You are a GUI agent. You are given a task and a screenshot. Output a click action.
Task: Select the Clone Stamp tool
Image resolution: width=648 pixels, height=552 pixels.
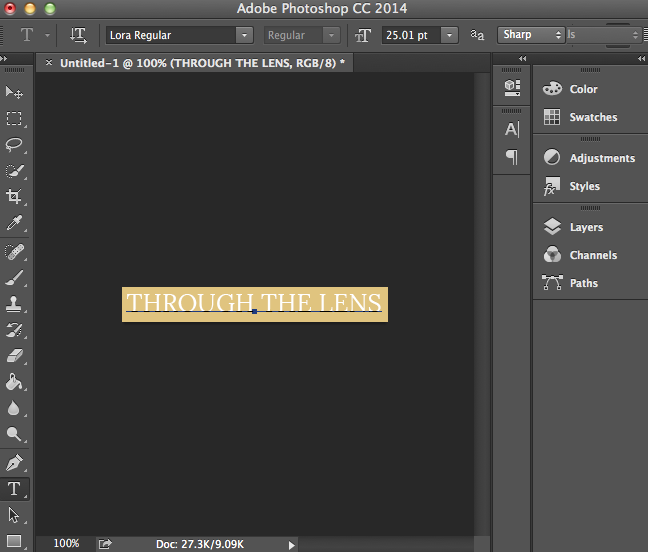point(14,304)
